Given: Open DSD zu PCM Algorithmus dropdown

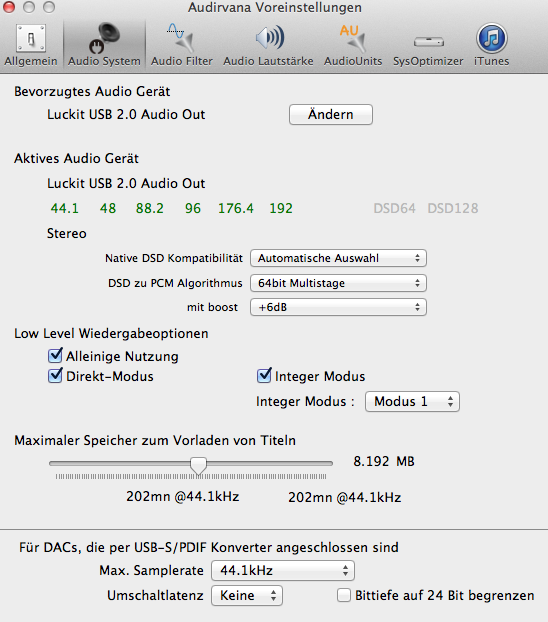Looking at the screenshot, I should click(338, 283).
